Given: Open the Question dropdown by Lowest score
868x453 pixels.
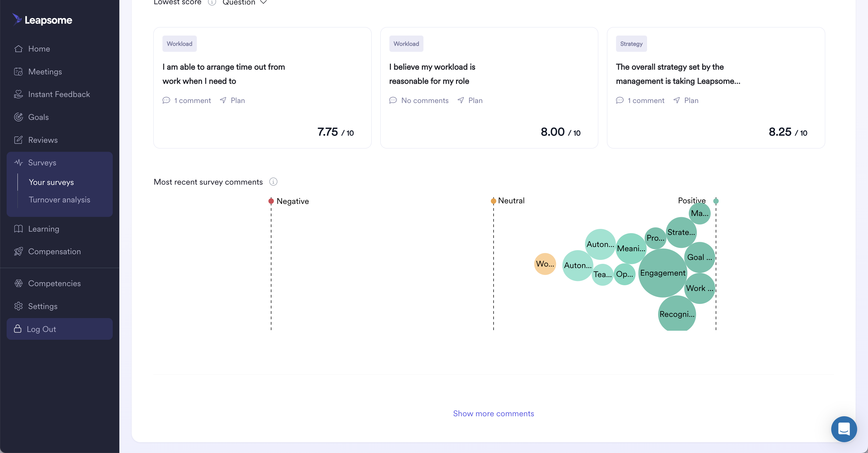Looking at the screenshot, I should [245, 2].
